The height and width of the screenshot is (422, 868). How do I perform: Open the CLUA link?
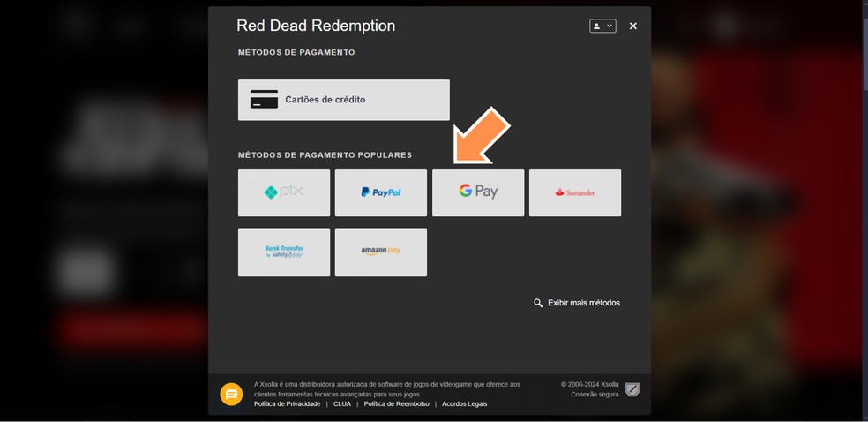coord(342,404)
